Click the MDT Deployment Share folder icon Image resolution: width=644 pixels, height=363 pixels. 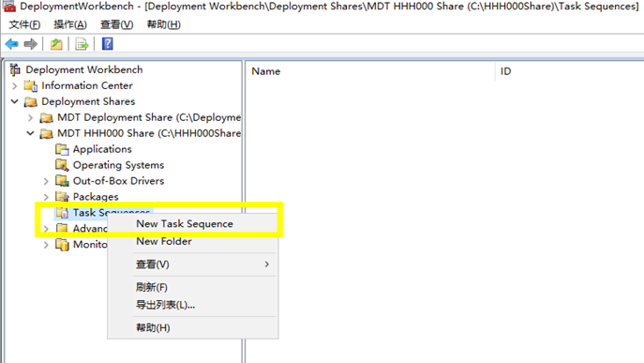coord(47,117)
